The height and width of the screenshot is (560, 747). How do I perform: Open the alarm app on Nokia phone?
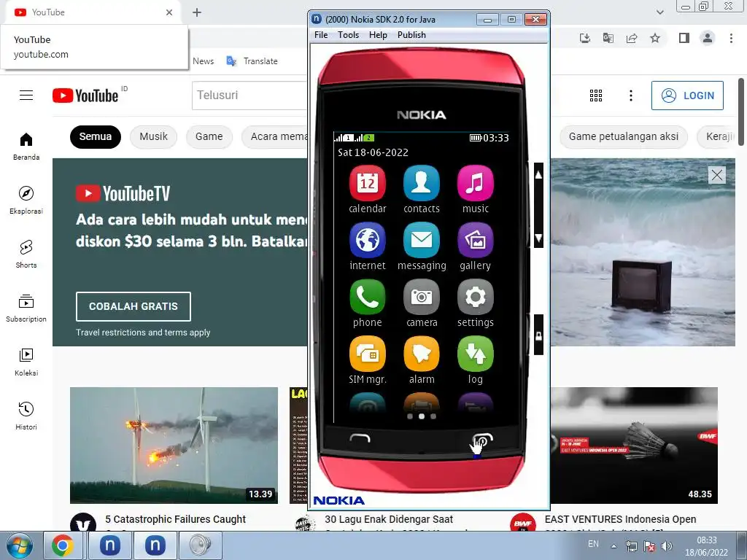[421, 354]
